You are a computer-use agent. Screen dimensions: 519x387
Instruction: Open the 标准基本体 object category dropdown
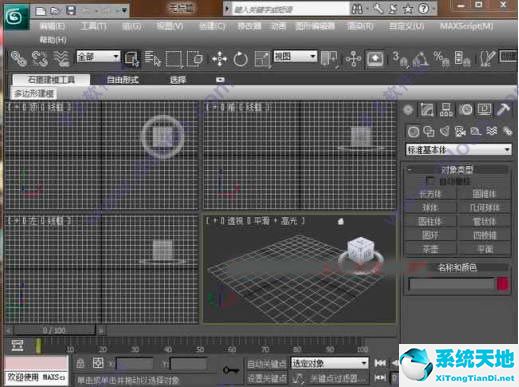(459, 150)
